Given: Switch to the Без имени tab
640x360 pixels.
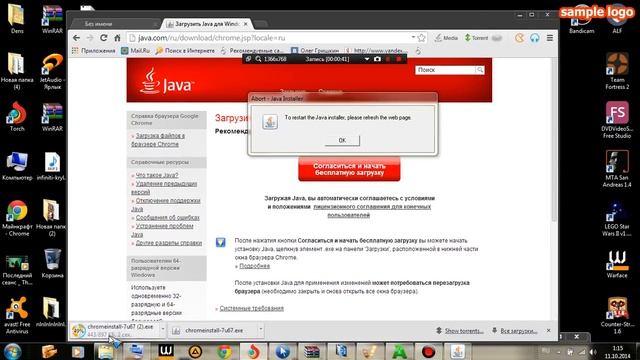Looking at the screenshot, I should pyautogui.click(x=113, y=24).
